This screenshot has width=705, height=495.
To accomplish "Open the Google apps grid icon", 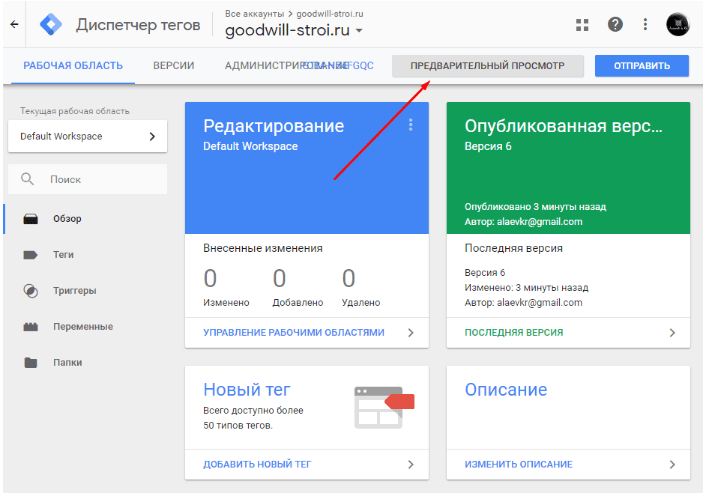I will click(x=582, y=25).
